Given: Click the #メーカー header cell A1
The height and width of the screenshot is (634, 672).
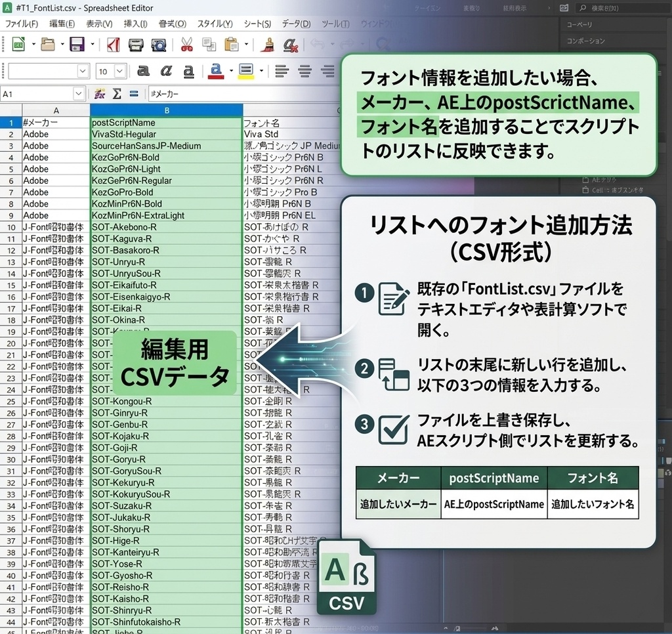Looking at the screenshot, I should point(56,123).
